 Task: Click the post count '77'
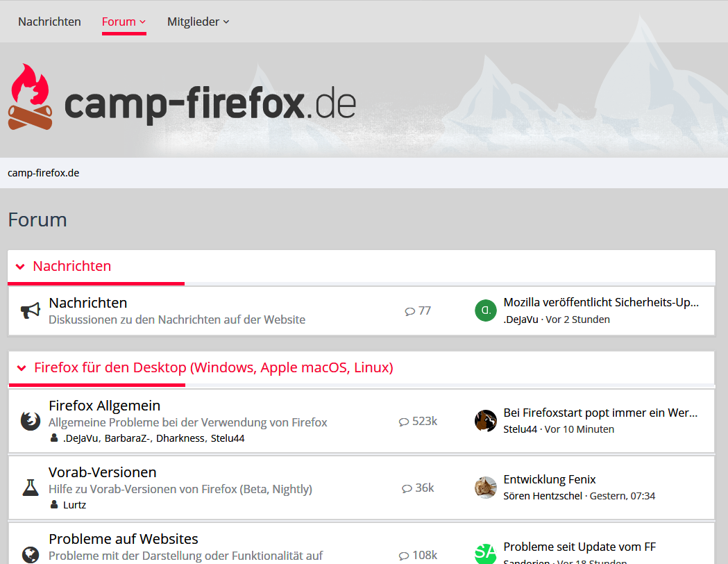coord(425,310)
